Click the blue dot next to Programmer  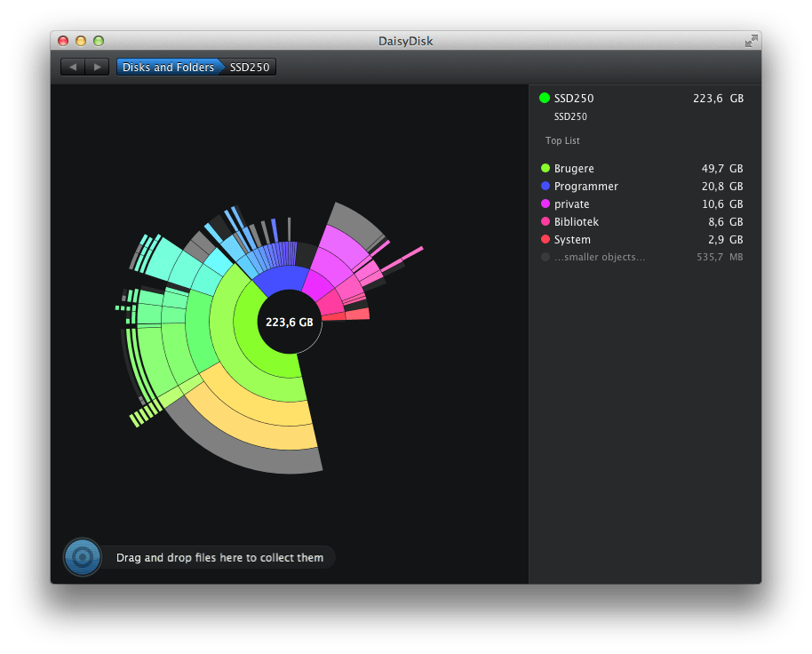coord(543,186)
